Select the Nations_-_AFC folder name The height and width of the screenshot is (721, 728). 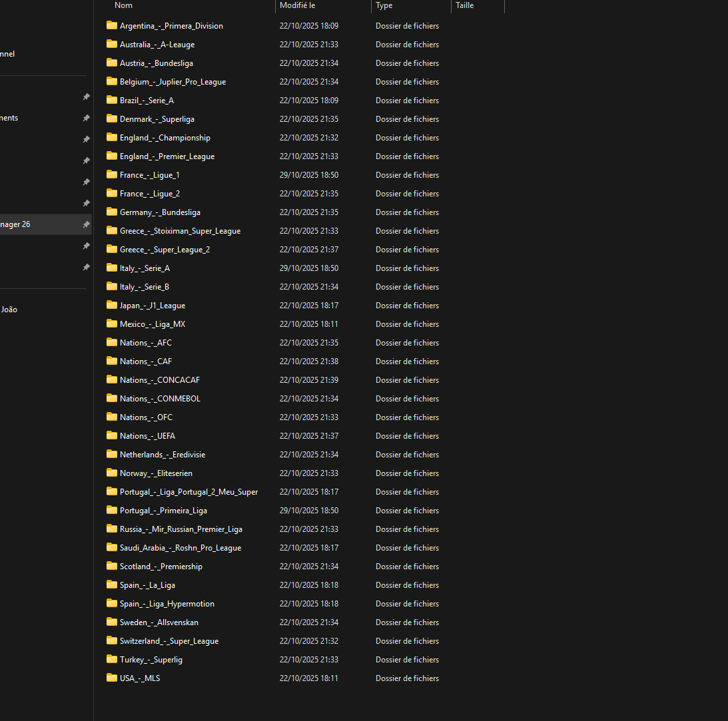(146, 342)
